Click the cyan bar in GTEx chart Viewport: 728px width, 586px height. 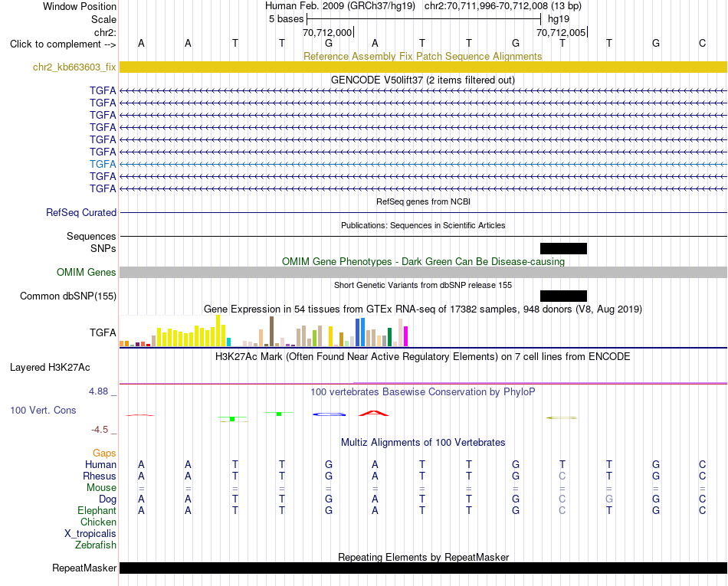(x=229, y=342)
